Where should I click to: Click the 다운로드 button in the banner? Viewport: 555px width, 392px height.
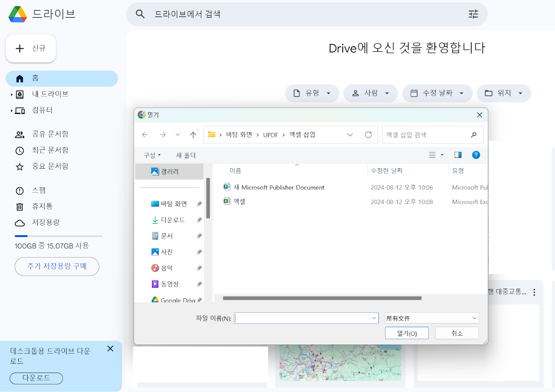tap(36, 378)
